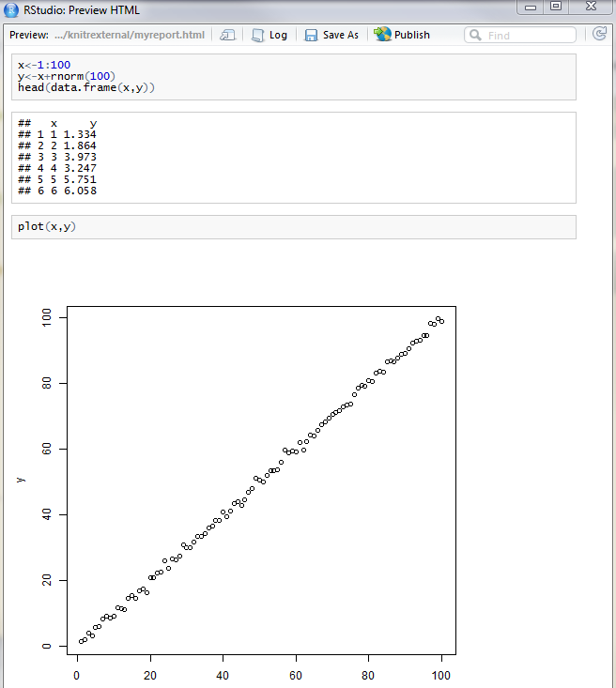Click the Save As disk button
Screen dimensions: 616x688
(x=331, y=35)
